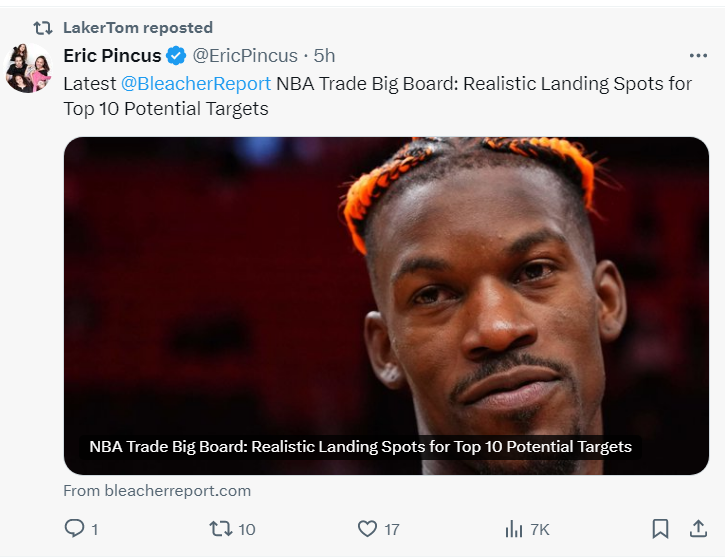The image size is (725, 558).
Task: Click the 7K views count
Action: (539, 529)
